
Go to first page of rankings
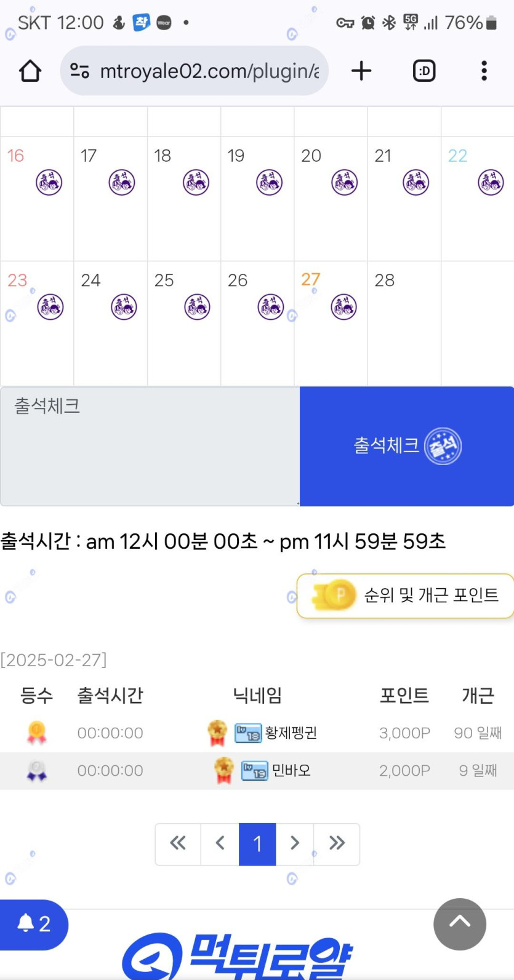pos(178,843)
